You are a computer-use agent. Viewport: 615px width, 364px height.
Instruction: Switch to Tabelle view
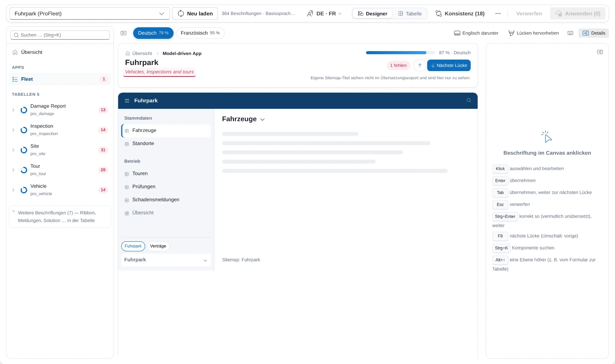click(410, 13)
